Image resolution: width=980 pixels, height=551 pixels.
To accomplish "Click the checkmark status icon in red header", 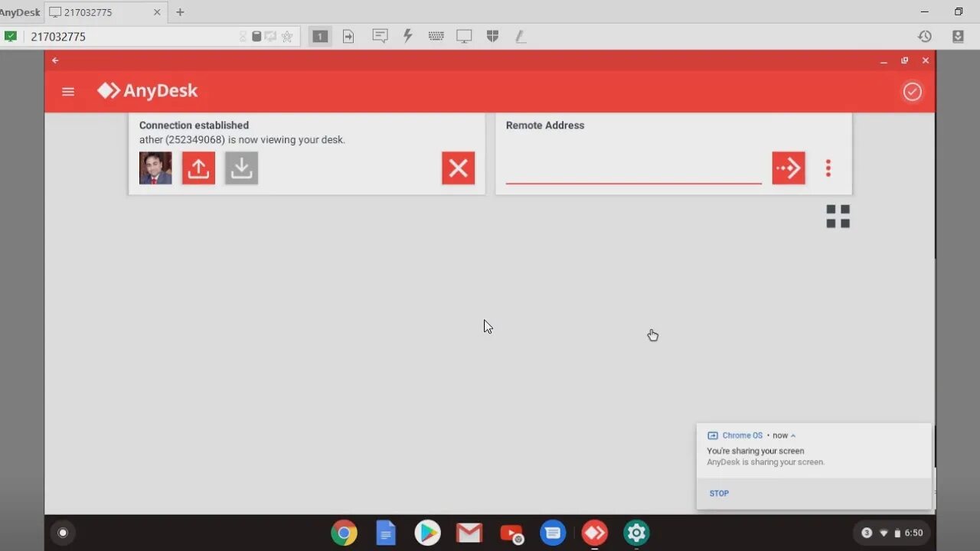I will (912, 92).
